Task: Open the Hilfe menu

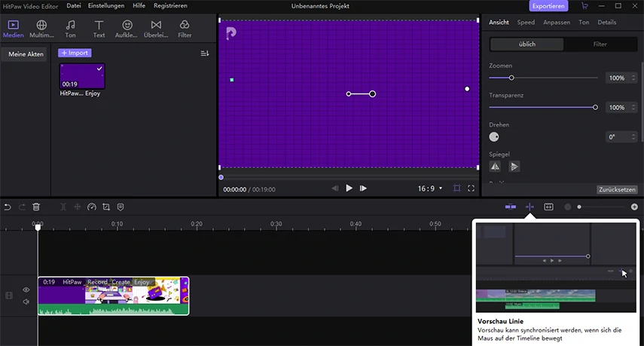Action: coord(139,6)
